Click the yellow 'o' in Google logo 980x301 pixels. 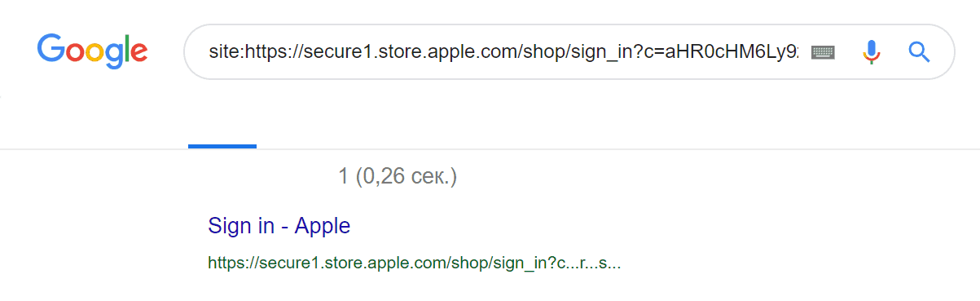pos(97,53)
